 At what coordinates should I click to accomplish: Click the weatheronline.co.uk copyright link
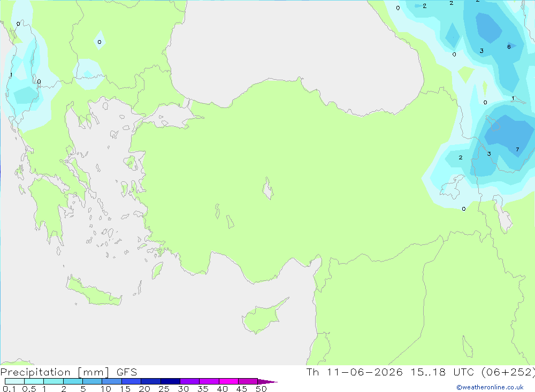(490, 387)
